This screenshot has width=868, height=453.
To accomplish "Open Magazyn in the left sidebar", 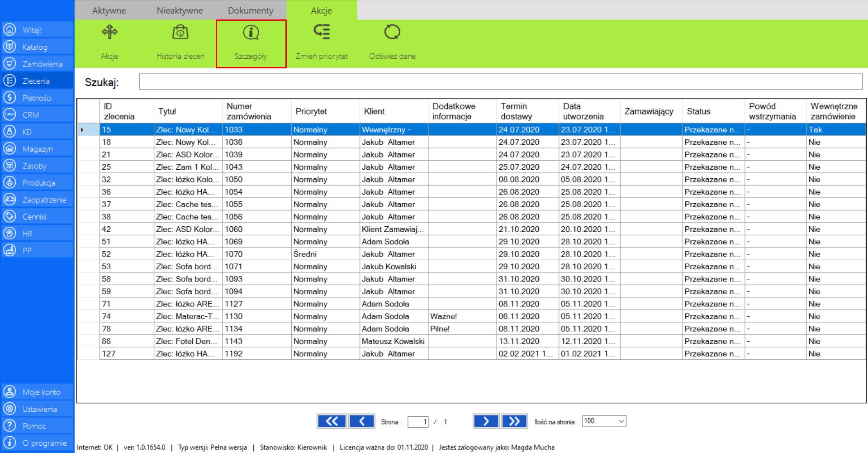I will coord(37,149).
